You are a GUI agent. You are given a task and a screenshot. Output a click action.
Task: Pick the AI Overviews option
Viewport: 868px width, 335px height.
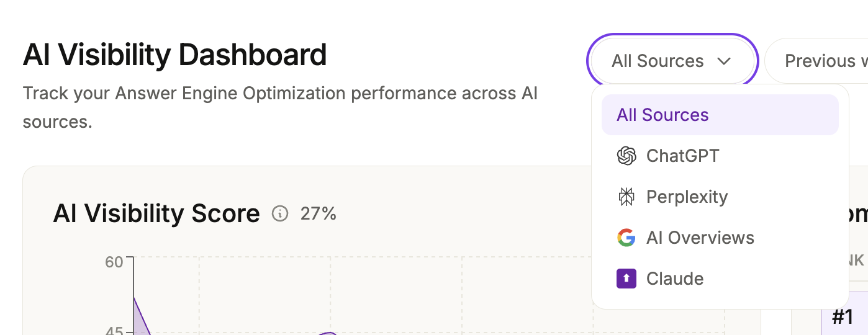(x=700, y=238)
